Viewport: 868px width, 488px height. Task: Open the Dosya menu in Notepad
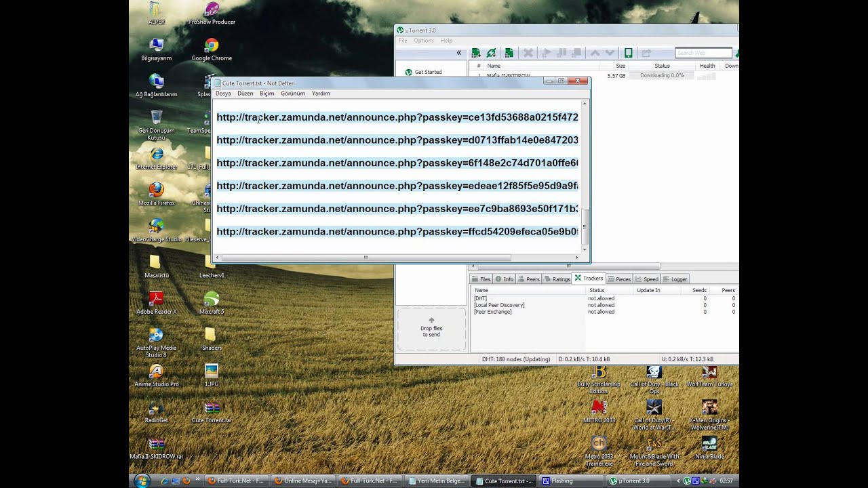[223, 94]
